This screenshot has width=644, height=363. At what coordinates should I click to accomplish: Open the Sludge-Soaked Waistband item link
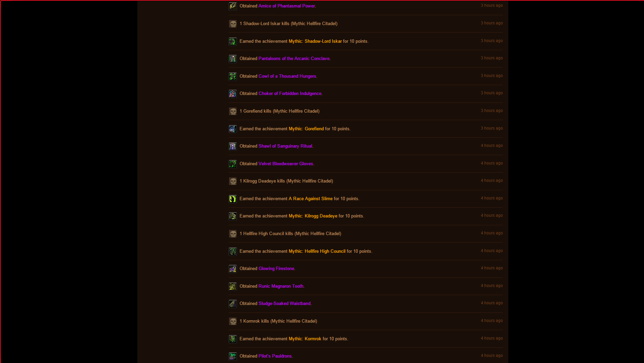pos(284,304)
